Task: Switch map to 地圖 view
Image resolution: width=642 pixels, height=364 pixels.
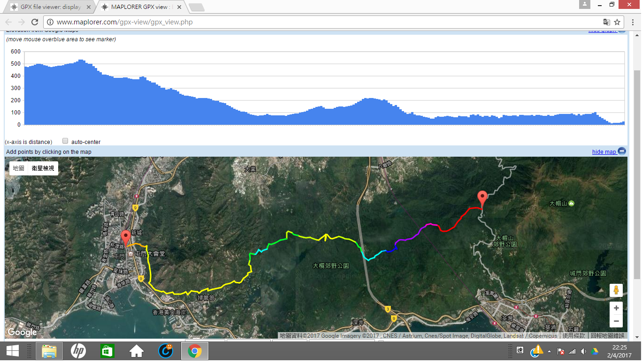Action: point(19,168)
